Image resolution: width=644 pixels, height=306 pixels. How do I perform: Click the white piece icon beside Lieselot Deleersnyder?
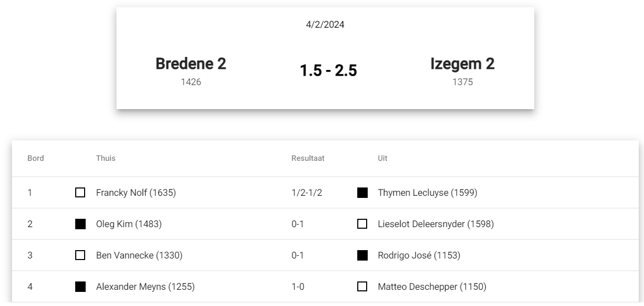coord(362,224)
